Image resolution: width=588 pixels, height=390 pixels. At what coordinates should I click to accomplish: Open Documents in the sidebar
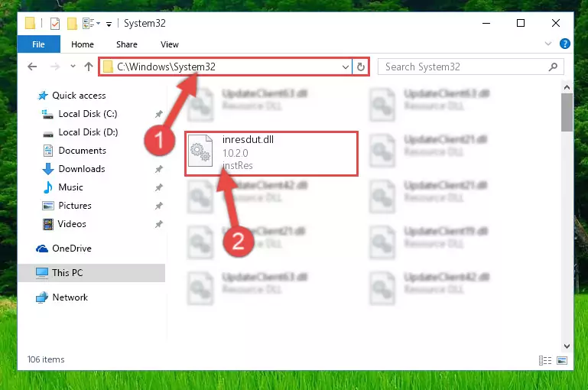click(x=82, y=151)
